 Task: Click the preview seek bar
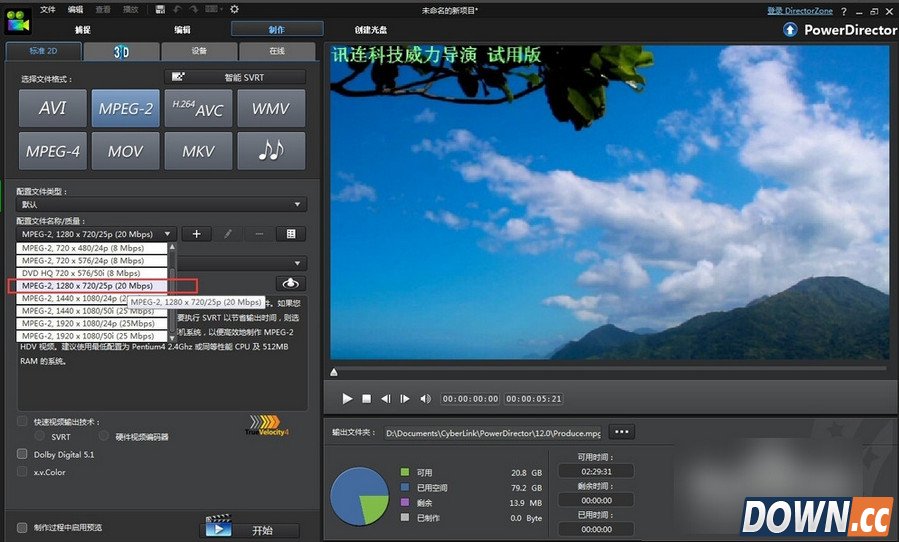[608, 371]
